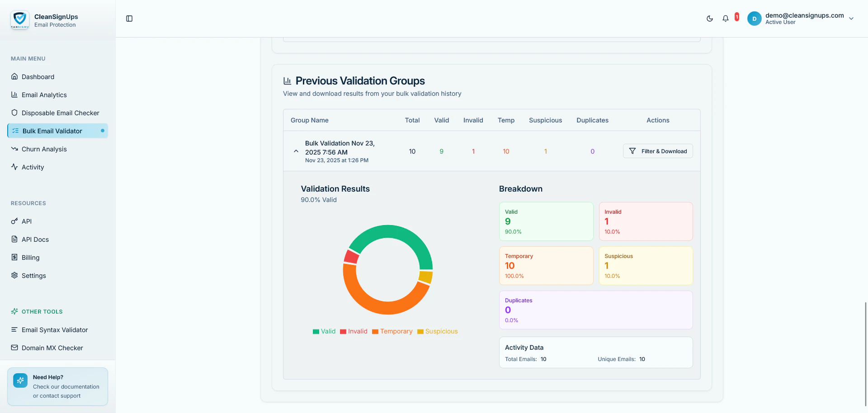
Task: Click the Suspicious legend yellow swatch
Action: click(420, 332)
